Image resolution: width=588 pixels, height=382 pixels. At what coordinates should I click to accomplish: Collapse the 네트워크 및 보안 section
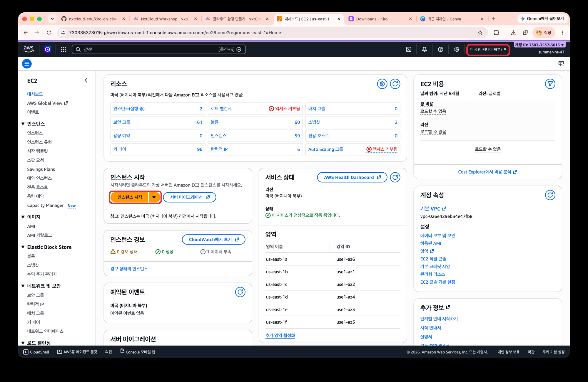23,286
